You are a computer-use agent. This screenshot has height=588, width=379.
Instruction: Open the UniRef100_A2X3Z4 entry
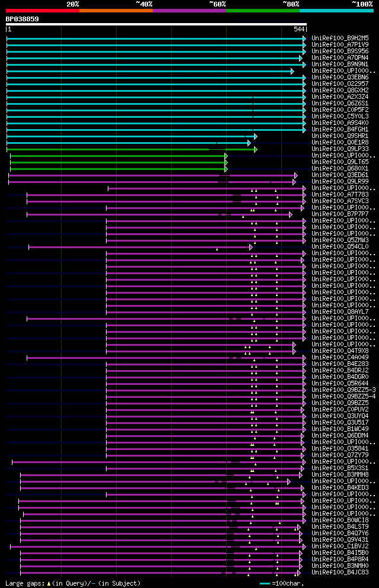pyautogui.click(x=340, y=97)
